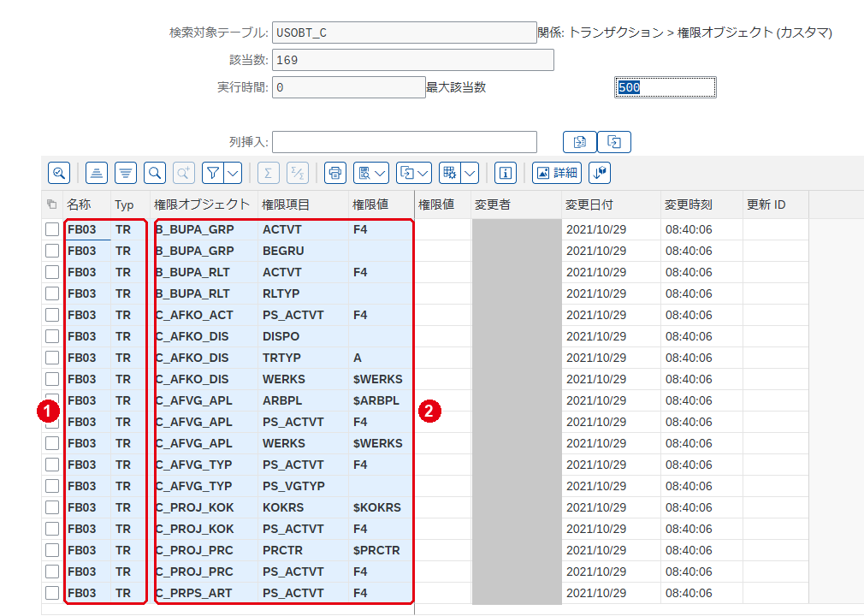
Task: Open the row details magnifier icon
Action: [59, 173]
